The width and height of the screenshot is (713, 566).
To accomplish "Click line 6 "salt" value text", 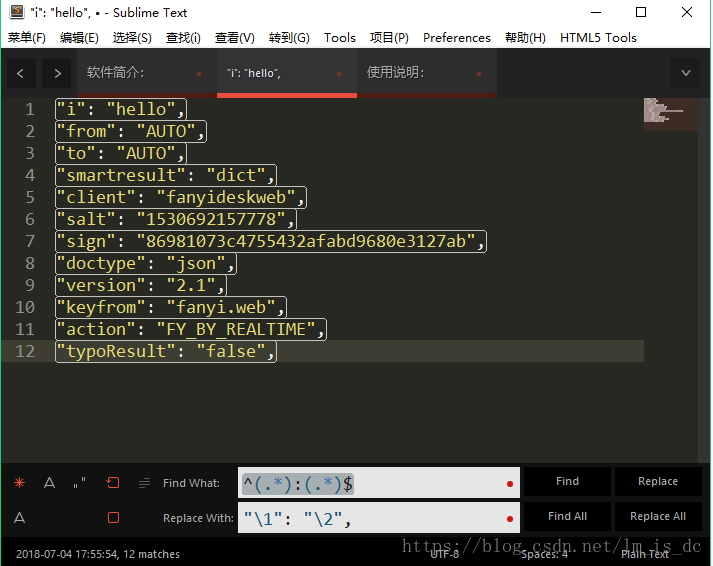I will point(216,219).
